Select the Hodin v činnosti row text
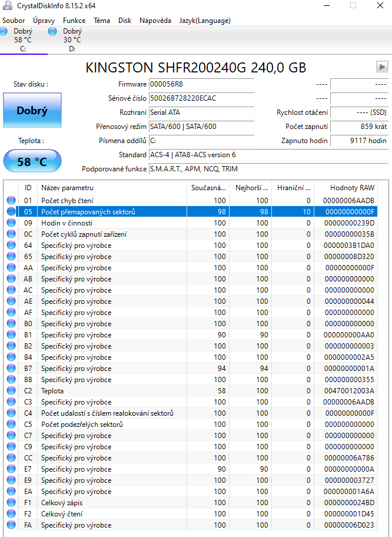The width and height of the screenshot is (392, 537). pos(67,223)
